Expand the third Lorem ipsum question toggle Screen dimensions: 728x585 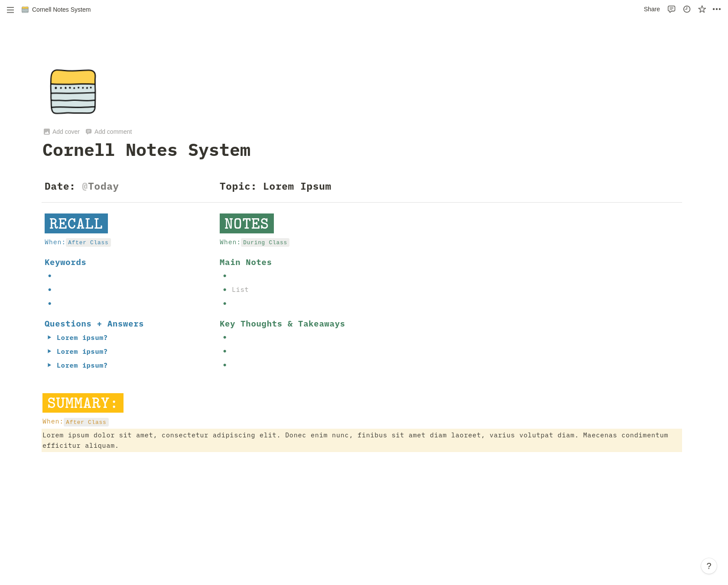coord(50,365)
